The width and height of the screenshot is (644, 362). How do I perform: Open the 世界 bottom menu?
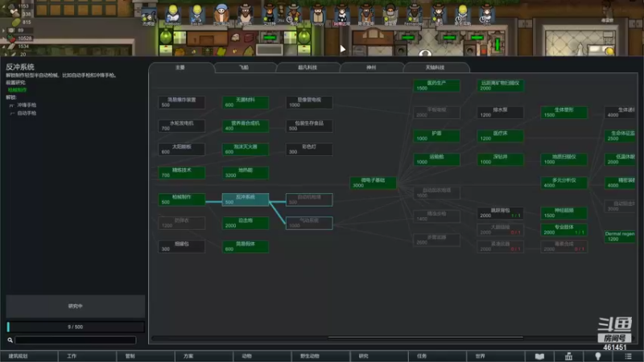click(495, 356)
